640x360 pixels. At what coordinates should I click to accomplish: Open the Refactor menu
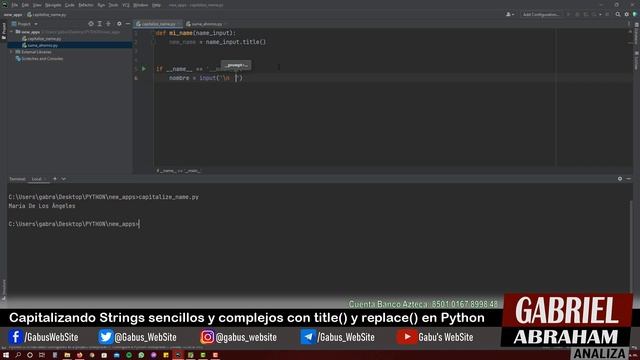(86, 5)
